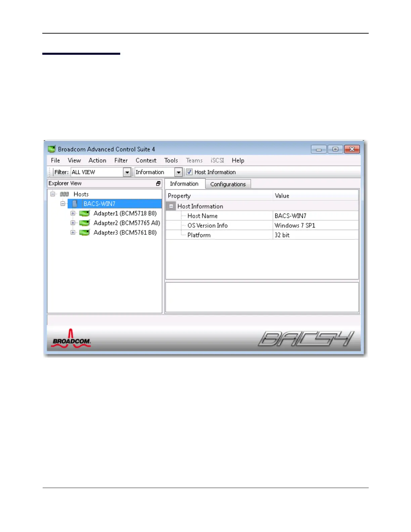411x532 pixels.
Task: Select Adapter1 (BCM5718 B0) tree item
Action: [x=125, y=213]
